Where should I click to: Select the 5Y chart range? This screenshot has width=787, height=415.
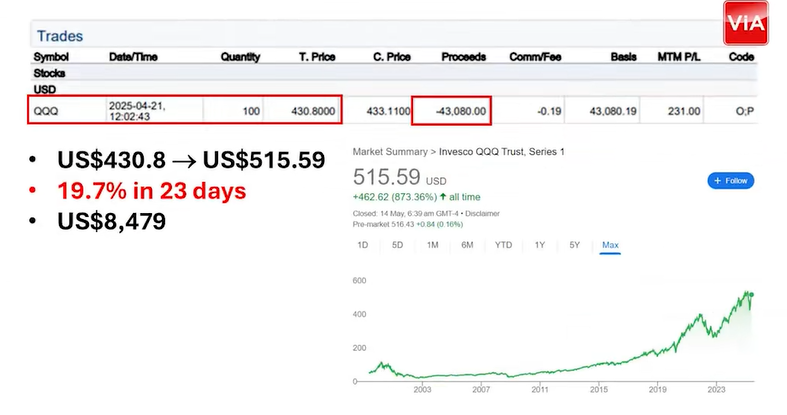[x=573, y=245]
